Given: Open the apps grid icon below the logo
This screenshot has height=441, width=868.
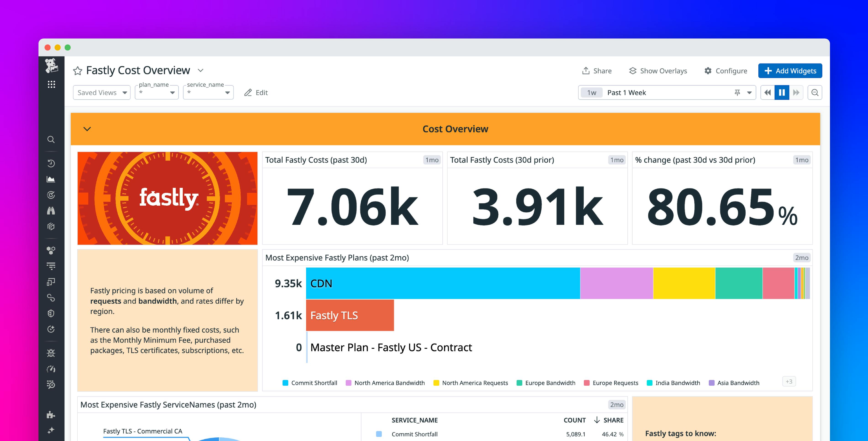Looking at the screenshot, I should 51,85.
